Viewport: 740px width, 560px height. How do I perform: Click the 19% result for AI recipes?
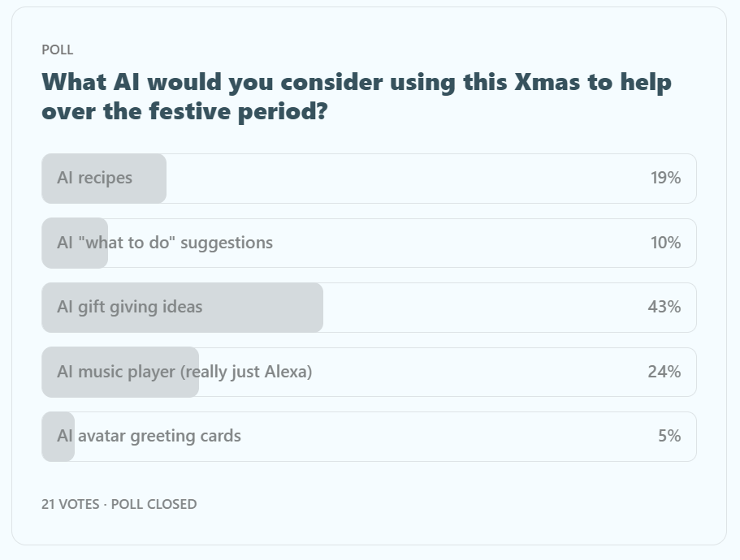[x=665, y=178]
